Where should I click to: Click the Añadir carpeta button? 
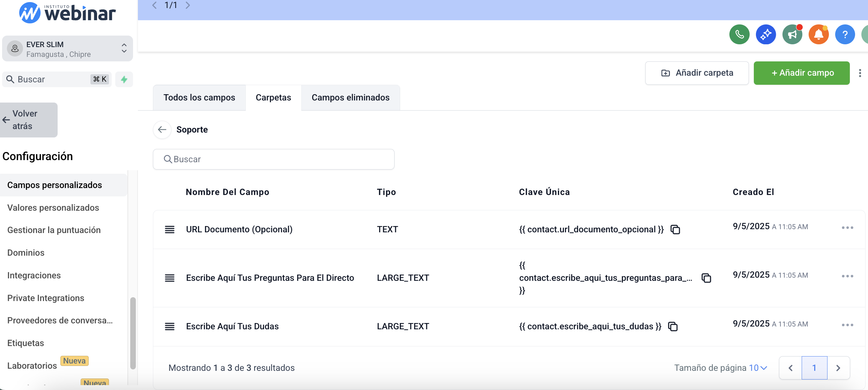tap(697, 73)
